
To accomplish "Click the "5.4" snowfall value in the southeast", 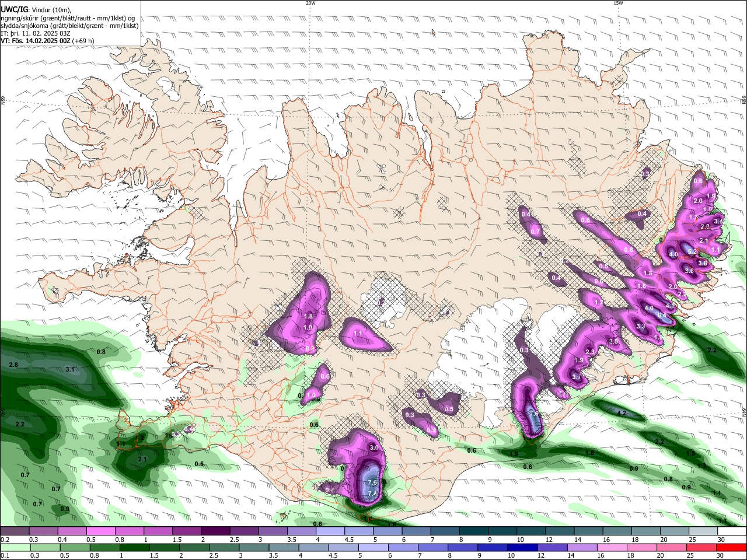I will coord(662,316).
